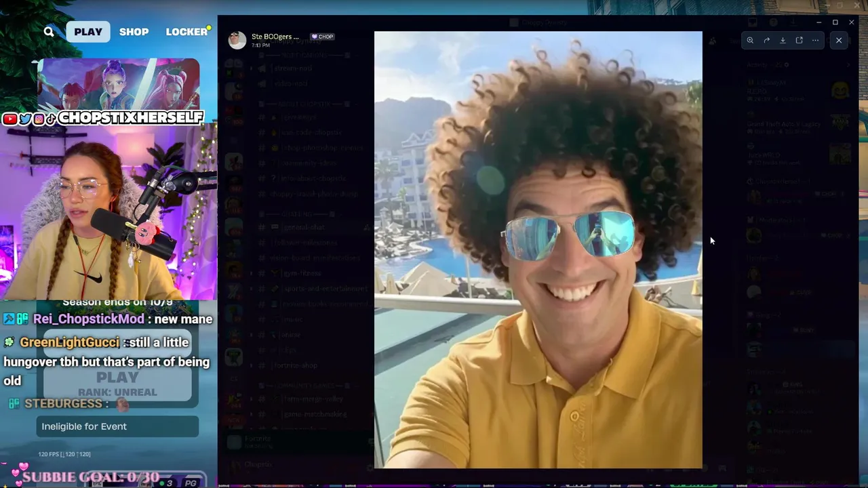Forward the image using the arrow icon
868x488 pixels.
pyautogui.click(x=766, y=41)
